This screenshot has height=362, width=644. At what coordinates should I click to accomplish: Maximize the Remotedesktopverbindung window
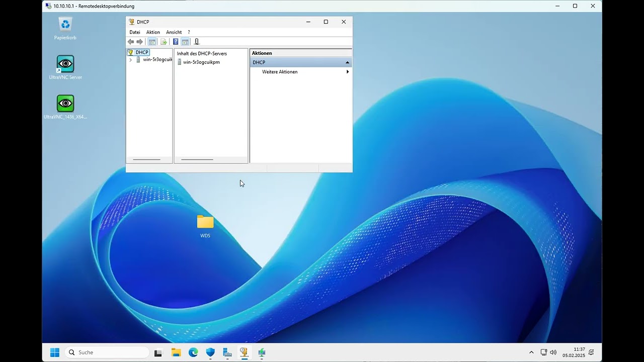tap(575, 6)
